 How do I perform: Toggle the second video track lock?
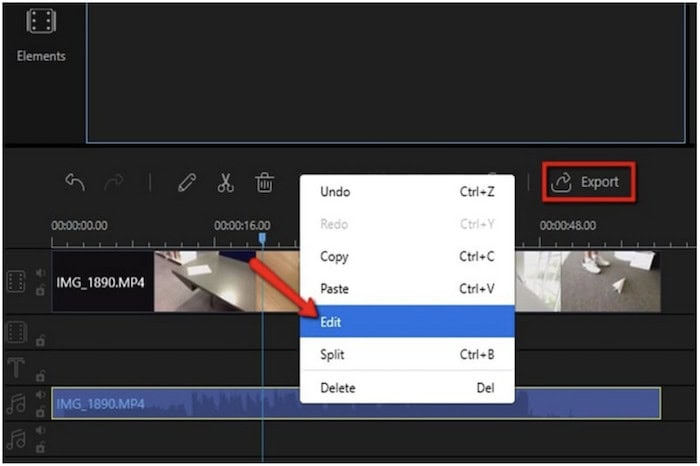[x=41, y=341]
